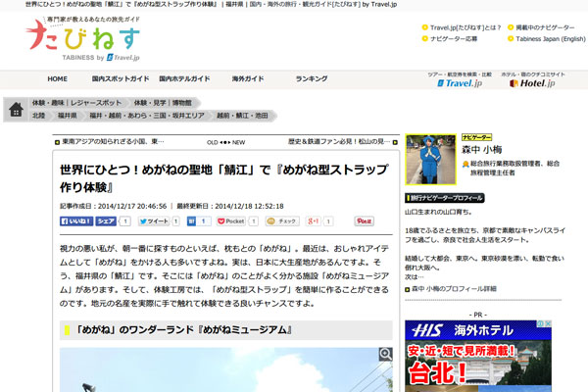588x392 pixels.
Task: Click the tweet count bubble
Action: click(175, 221)
